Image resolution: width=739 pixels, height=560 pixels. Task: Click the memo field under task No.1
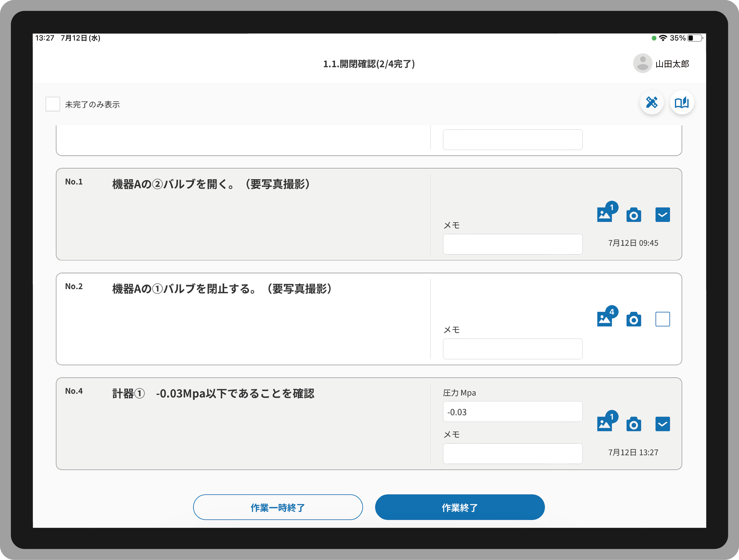pyautogui.click(x=512, y=244)
